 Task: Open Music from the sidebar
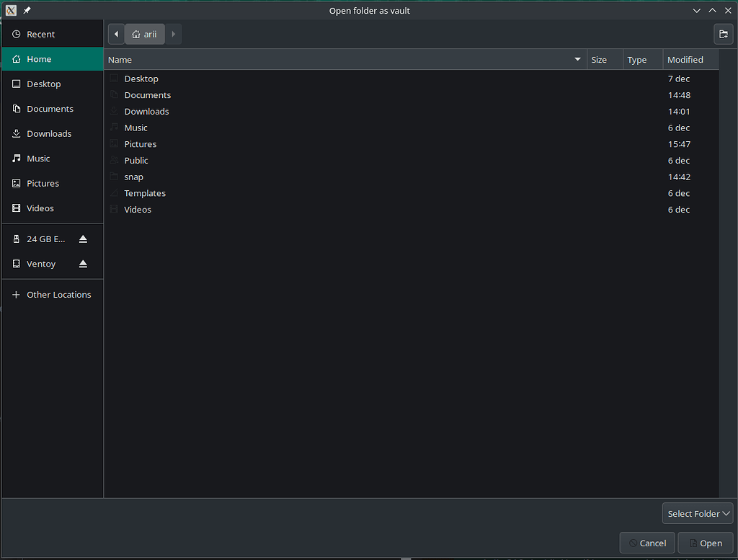(x=37, y=158)
